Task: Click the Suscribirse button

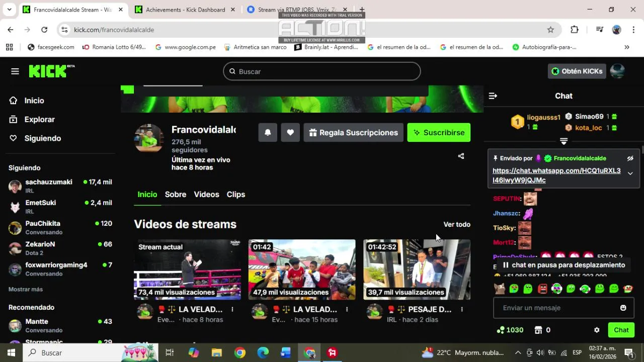Action: click(x=439, y=133)
